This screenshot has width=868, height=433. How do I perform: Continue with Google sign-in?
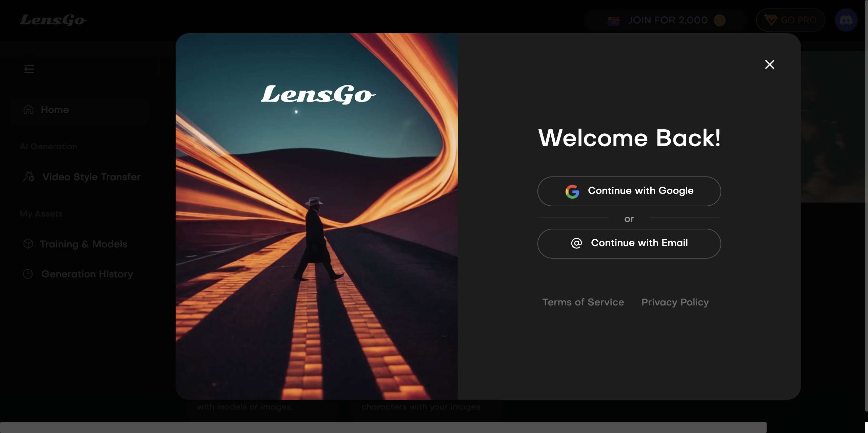click(x=629, y=191)
